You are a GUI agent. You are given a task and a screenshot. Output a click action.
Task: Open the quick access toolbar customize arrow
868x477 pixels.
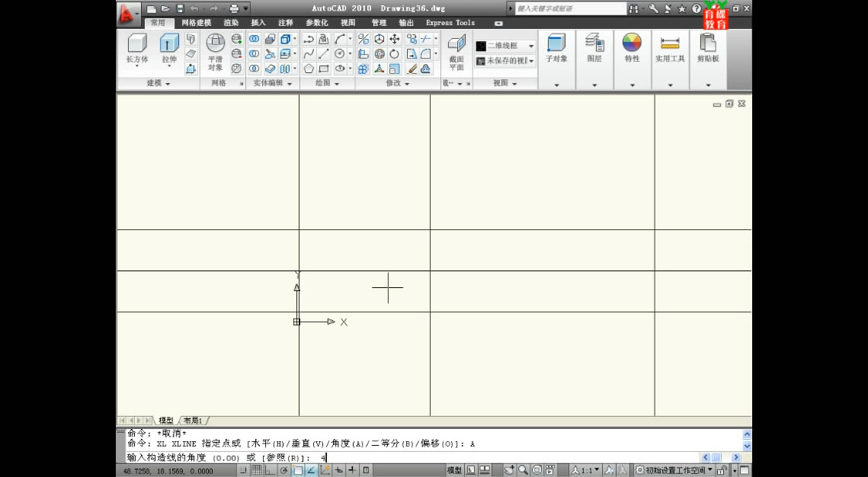click(x=246, y=8)
